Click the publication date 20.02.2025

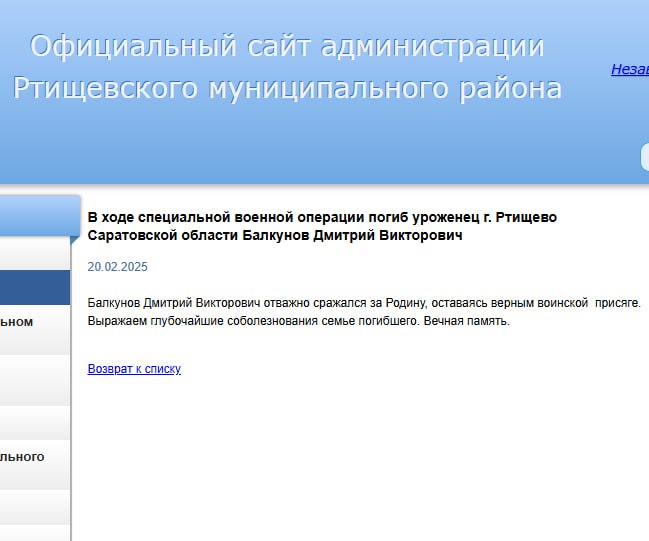pos(118,267)
